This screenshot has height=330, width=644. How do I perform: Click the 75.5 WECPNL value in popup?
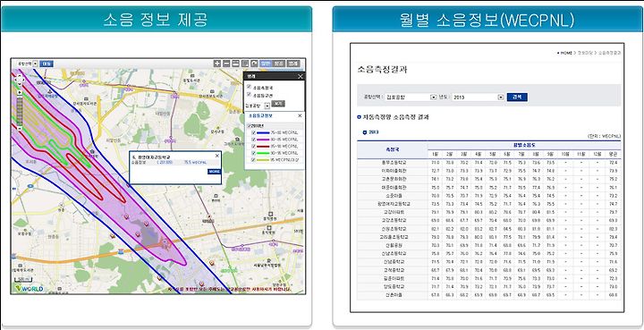point(195,163)
